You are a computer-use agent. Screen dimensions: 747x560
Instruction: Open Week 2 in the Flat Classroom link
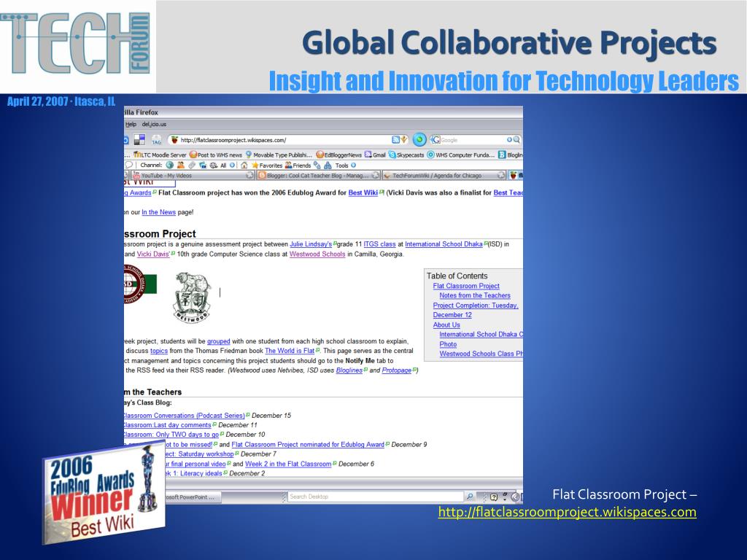[x=288, y=464]
